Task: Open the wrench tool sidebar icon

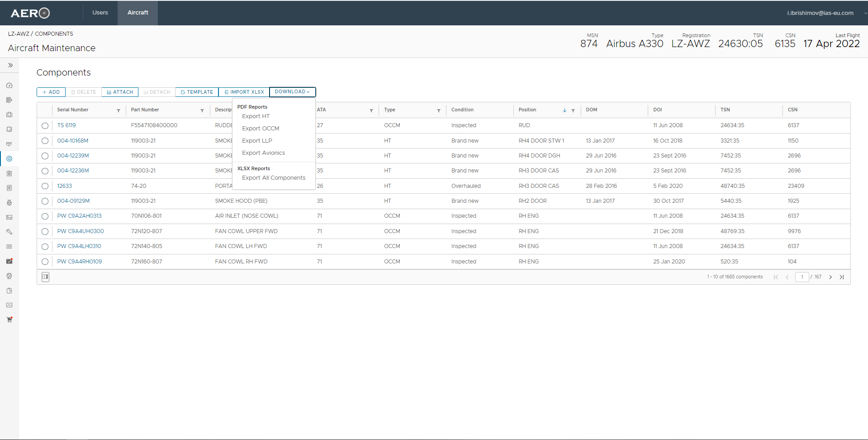Action: [x=9, y=232]
